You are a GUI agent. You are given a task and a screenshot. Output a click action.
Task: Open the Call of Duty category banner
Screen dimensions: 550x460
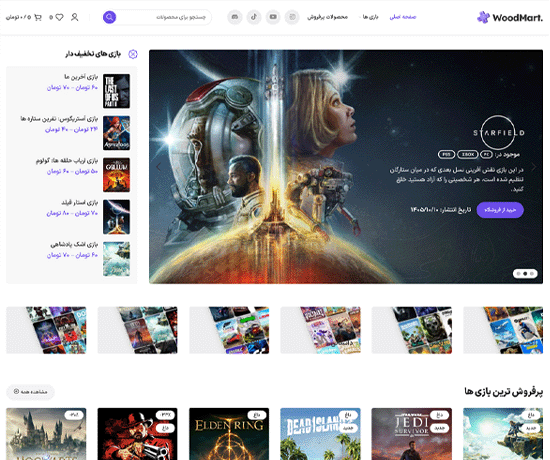(x=412, y=330)
